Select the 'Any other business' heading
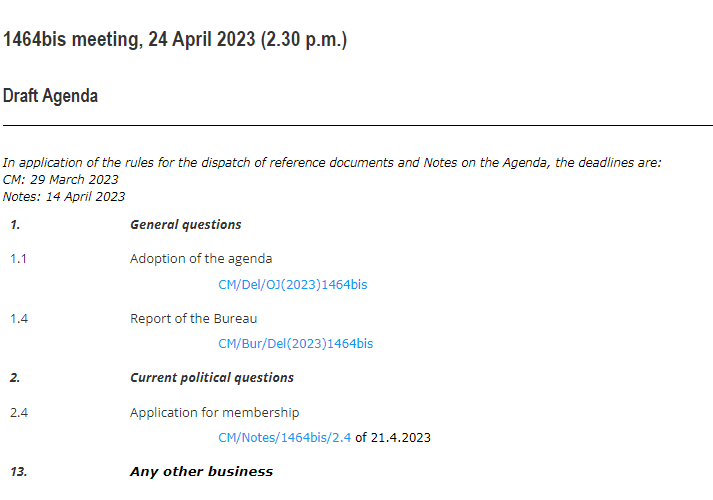 [x=201, y=471]
